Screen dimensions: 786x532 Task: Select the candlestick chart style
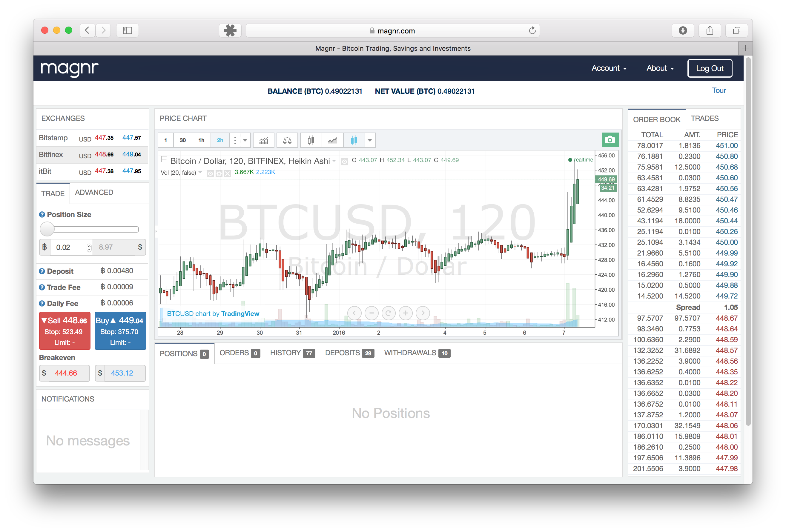pos(311,140)
